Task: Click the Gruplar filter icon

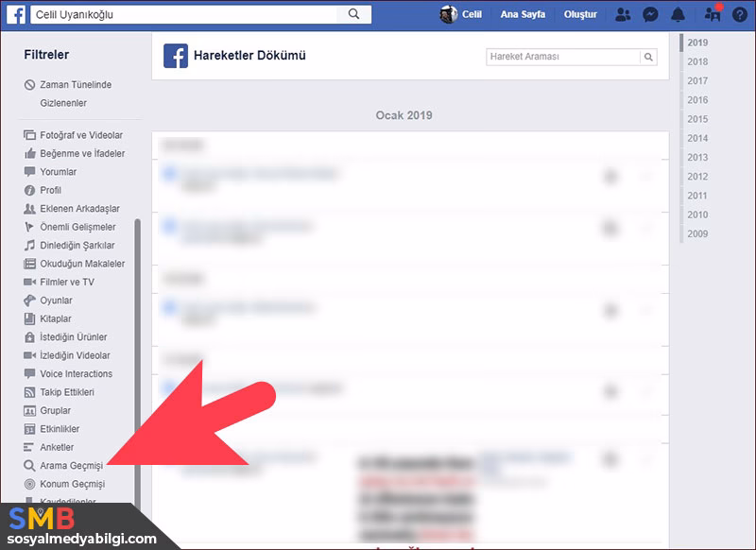Action: point(28,410)
